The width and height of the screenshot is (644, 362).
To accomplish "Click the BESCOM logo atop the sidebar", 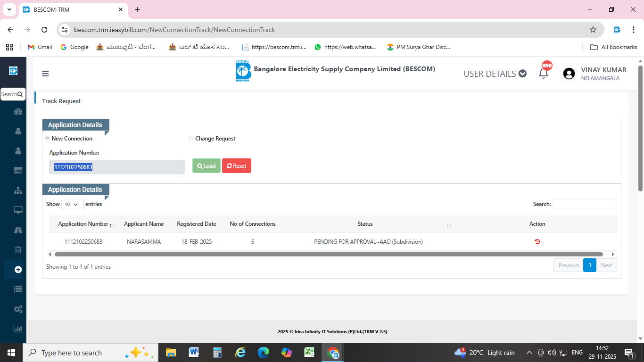I will [13, 71].
